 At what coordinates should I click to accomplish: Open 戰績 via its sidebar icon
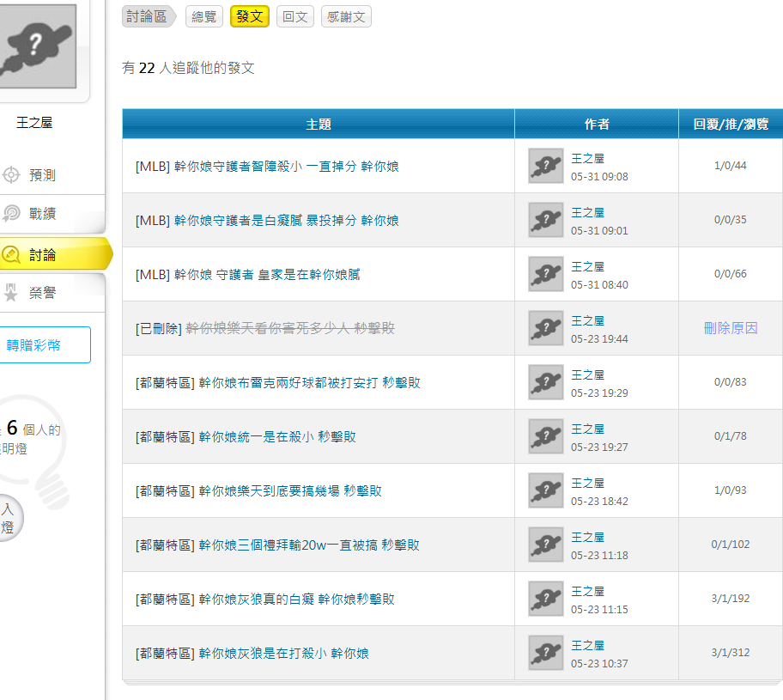[11, 213]
